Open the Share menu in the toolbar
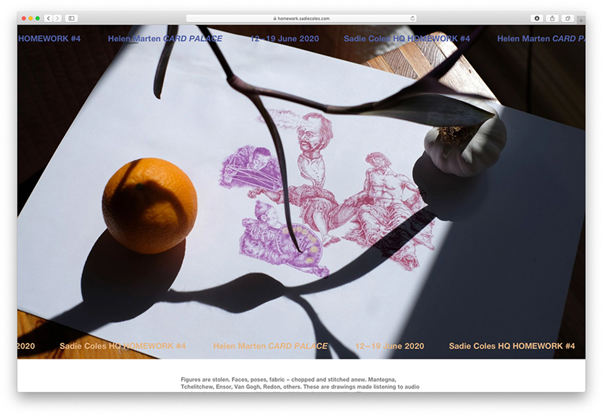 [552, 18]
